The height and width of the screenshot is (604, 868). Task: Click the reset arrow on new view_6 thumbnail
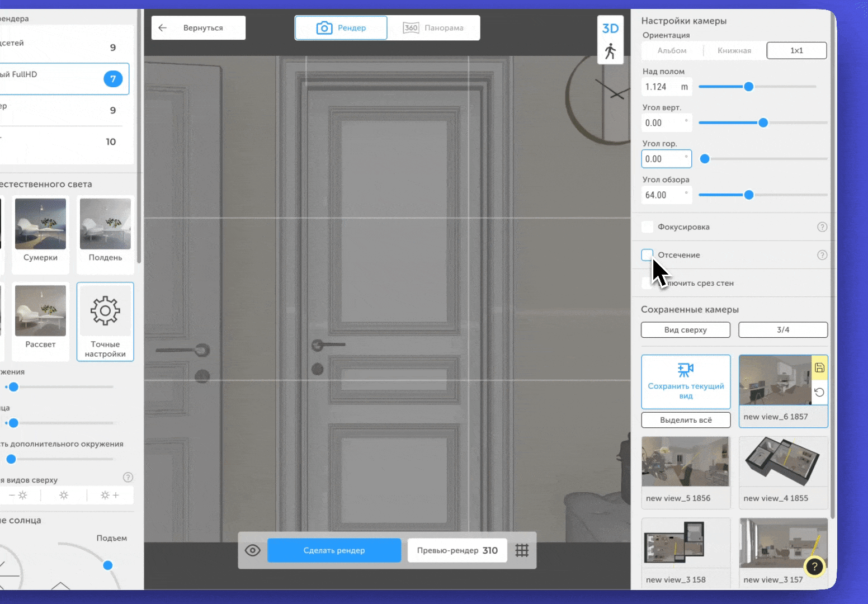pyautogui.click(x=819, y=393)
